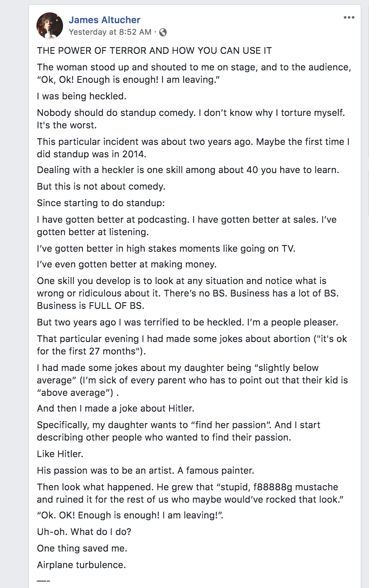This screenshot has height=588, width=369.
Task: Click 'But this is not about comedy.'
Action: click(101, 186)
